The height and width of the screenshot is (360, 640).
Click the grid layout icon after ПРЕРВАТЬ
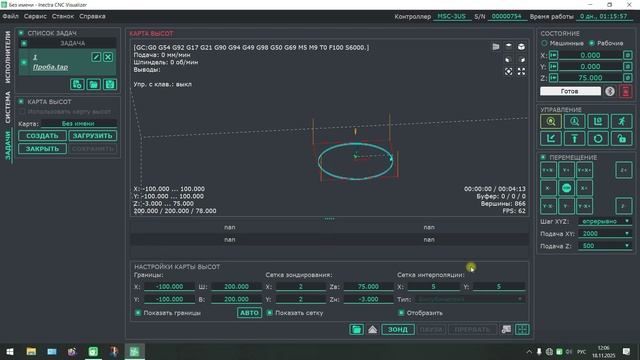522,329
